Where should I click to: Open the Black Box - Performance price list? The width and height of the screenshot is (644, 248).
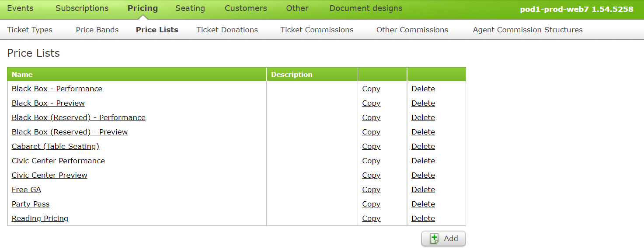point(57,89)
